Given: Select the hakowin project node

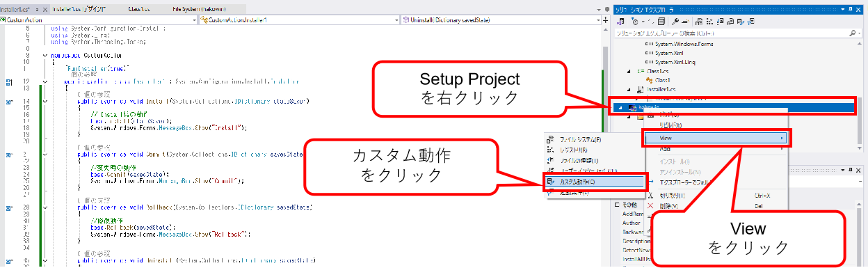Looking at the screenshot, I should 737,108.
